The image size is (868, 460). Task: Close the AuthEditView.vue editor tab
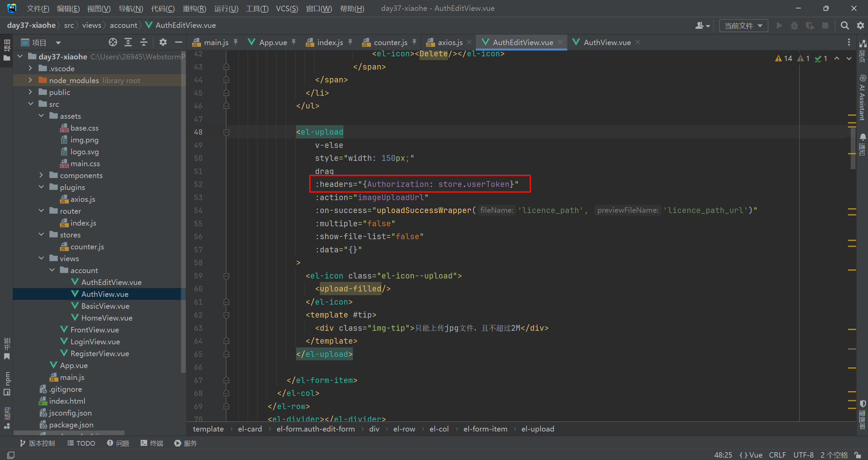pos(560,42)
